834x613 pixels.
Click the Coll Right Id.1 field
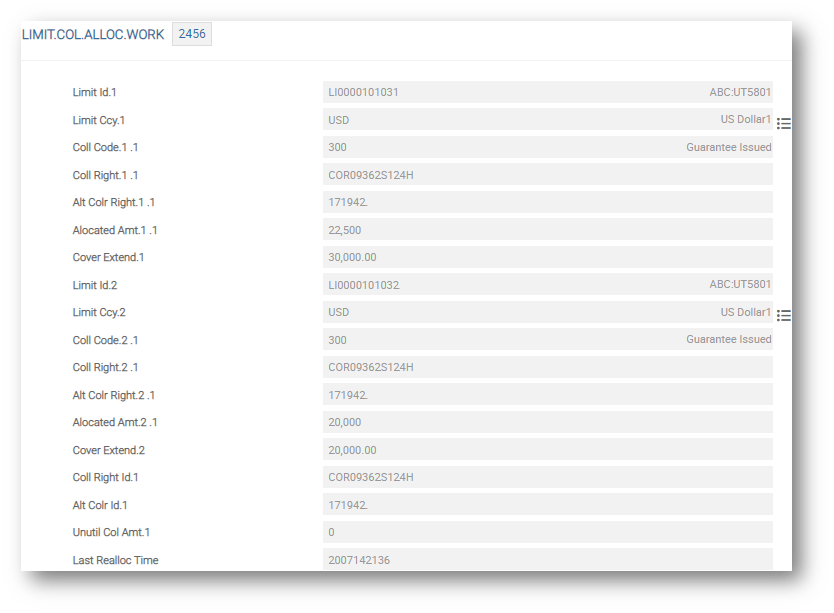coord(547,477)
